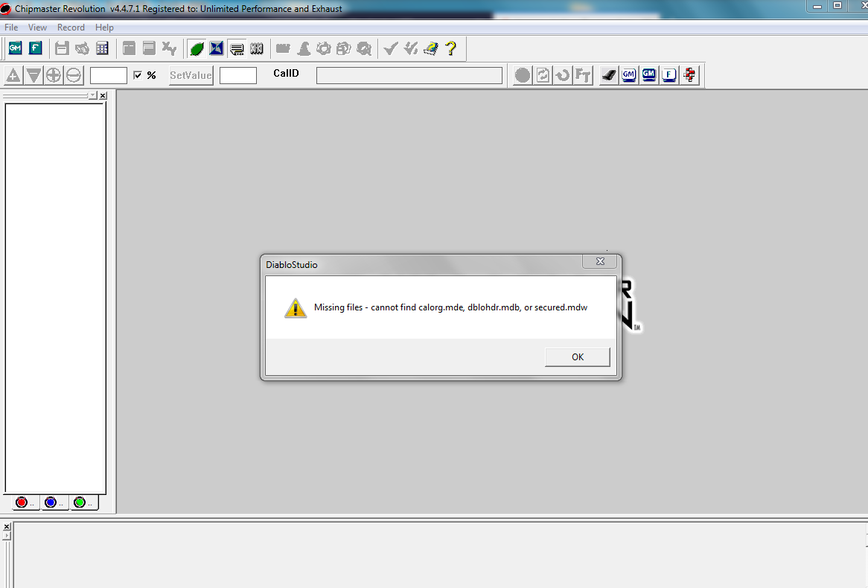Click the down triangle decrement icon
868x588 pixels.
point(33,74)
